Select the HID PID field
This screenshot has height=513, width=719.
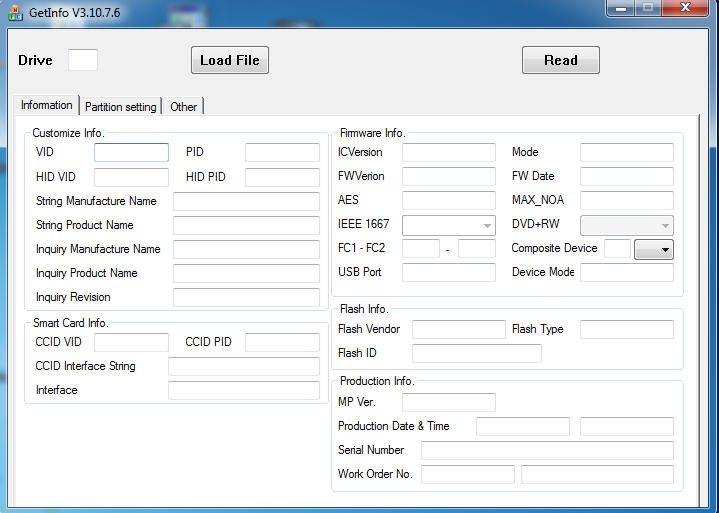282,177
